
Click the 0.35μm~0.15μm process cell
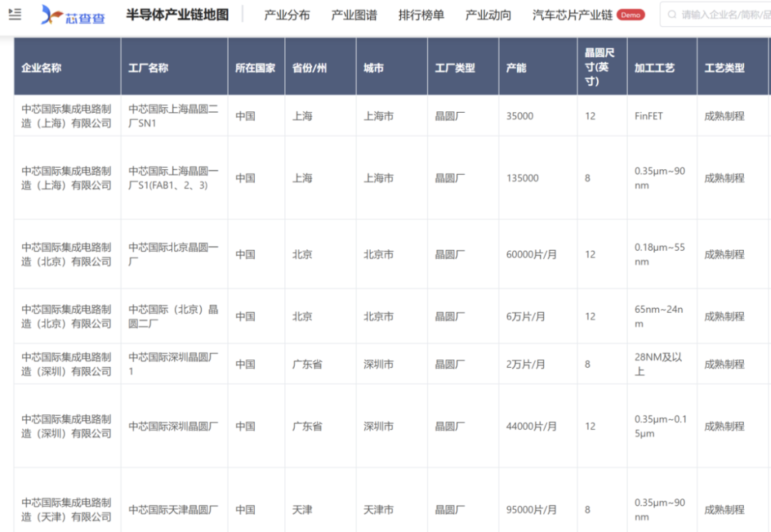[x=660, y=426]
